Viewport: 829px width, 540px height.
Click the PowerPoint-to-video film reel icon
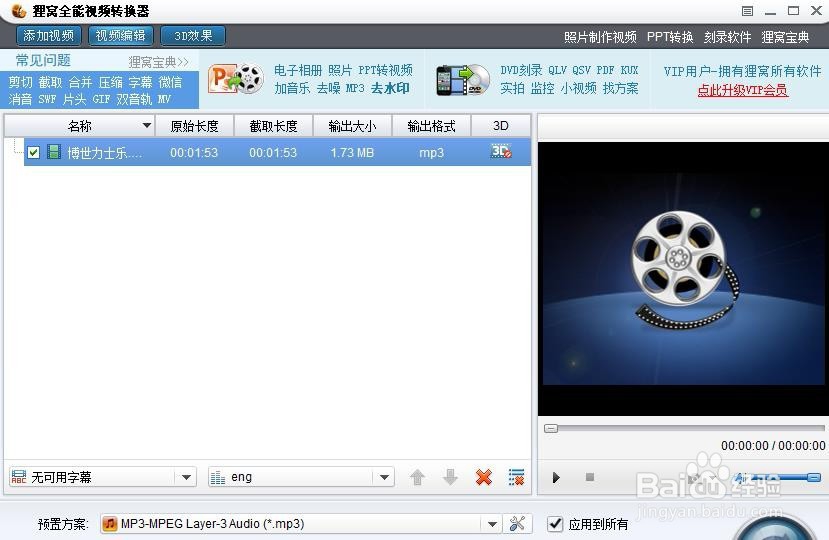[236, 79]
